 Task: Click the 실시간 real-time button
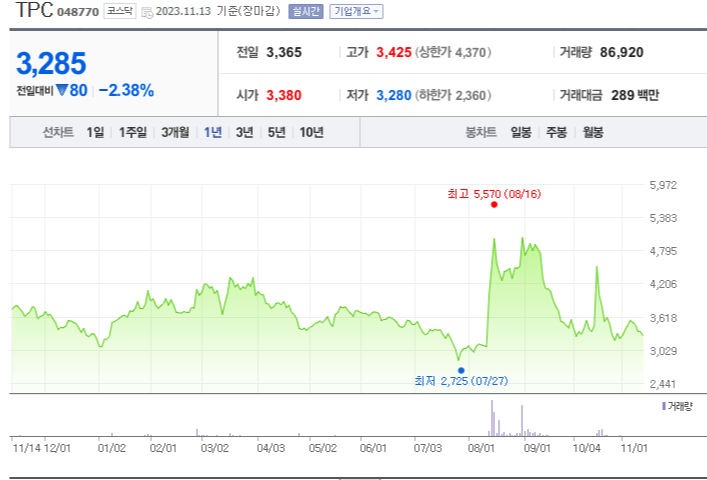coord(306,11)
